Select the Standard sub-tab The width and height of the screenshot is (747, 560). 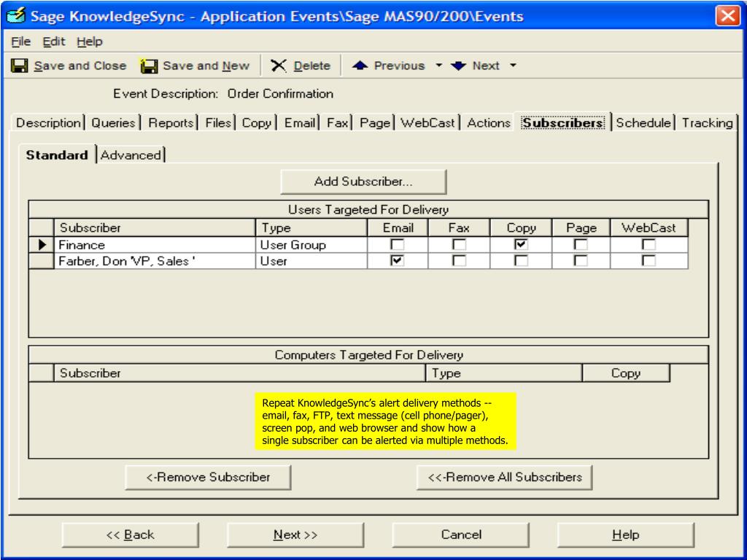click(x=57, y=155)
